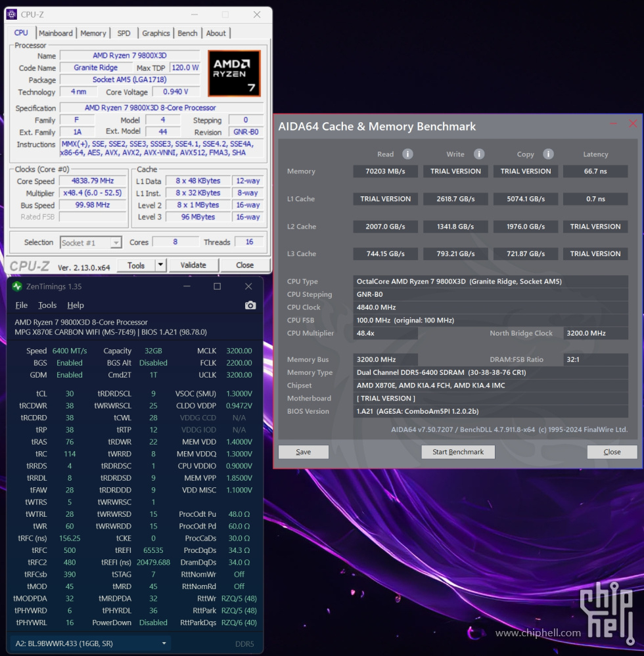
Task: Click the Close button in CPU-Z
Action: point(244,265)
